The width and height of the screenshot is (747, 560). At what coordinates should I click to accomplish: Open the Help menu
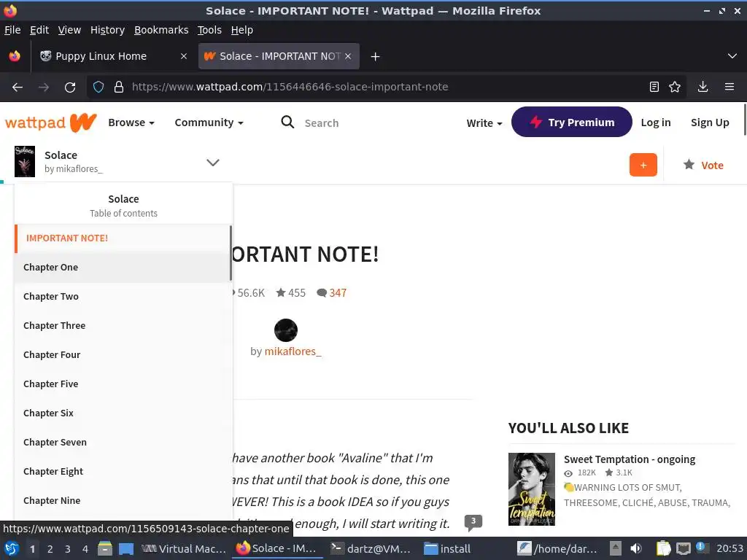pos(242,30)
